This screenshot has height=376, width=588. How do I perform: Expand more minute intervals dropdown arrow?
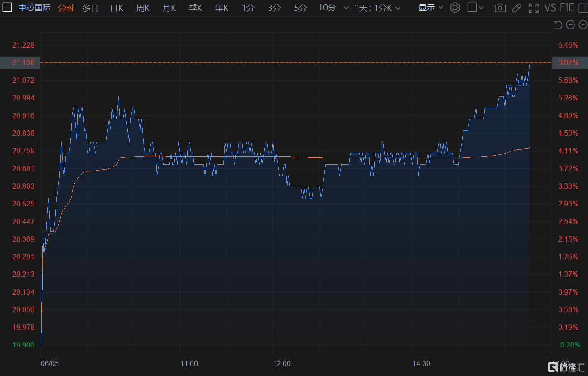346,8
